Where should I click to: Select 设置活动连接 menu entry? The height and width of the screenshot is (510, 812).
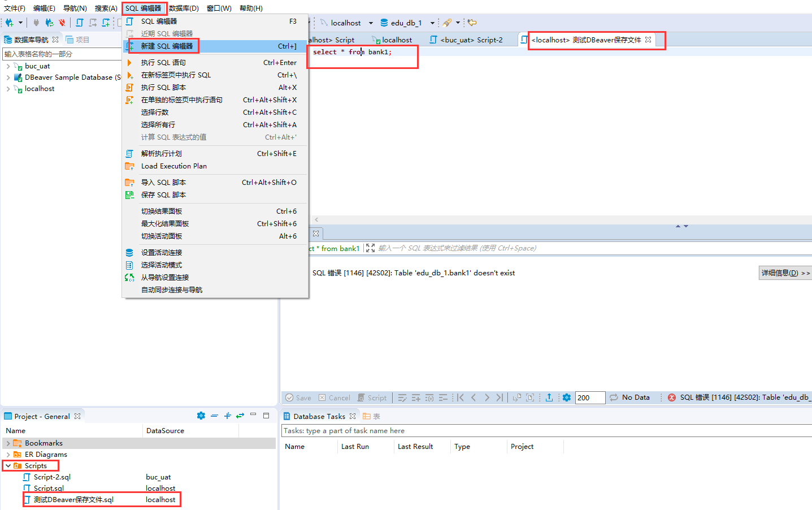point(215,253)
